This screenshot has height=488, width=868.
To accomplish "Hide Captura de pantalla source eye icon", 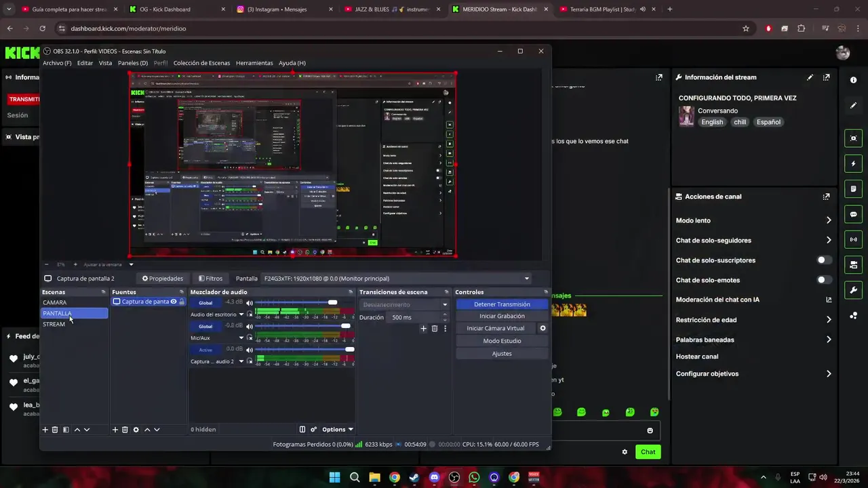I will (174, 302).
